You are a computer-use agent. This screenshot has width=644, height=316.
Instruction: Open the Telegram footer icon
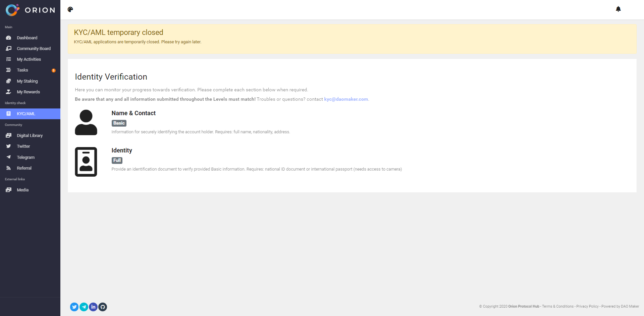pos(84,307)
